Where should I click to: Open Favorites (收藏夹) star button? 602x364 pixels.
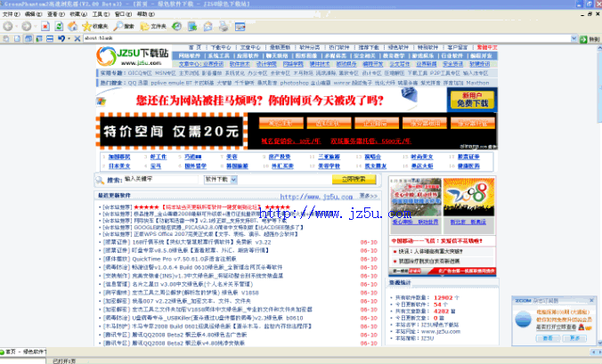click(95, 26)
